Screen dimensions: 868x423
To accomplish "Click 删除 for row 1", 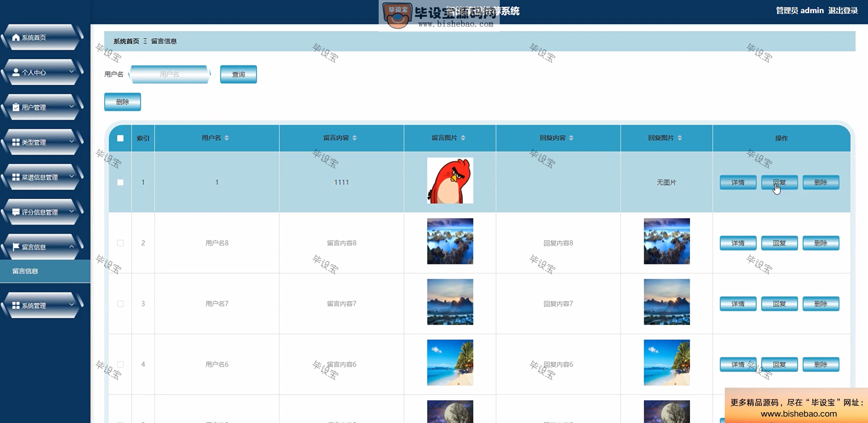I will [821, 182].
